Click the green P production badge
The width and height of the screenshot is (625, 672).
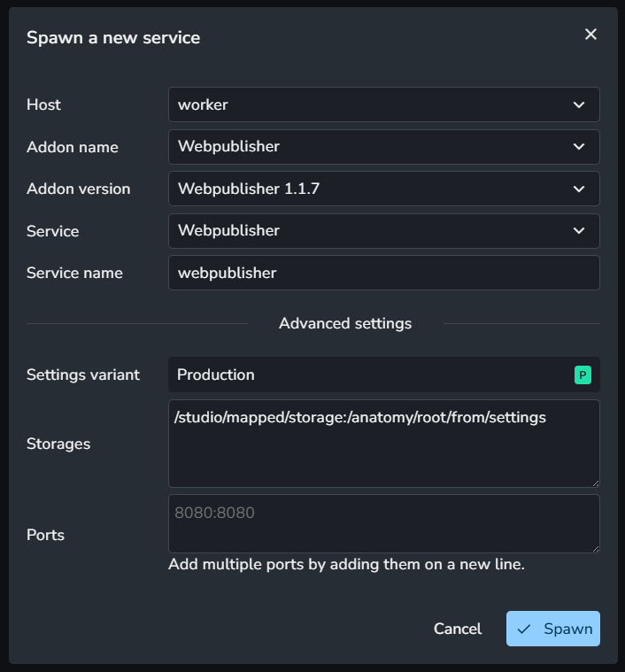coord(582,375)
